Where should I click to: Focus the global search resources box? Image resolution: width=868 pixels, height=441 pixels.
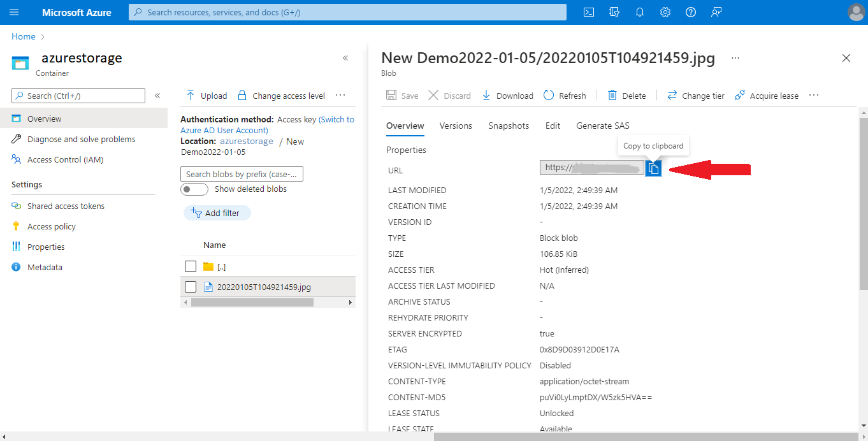click(347, 12)
